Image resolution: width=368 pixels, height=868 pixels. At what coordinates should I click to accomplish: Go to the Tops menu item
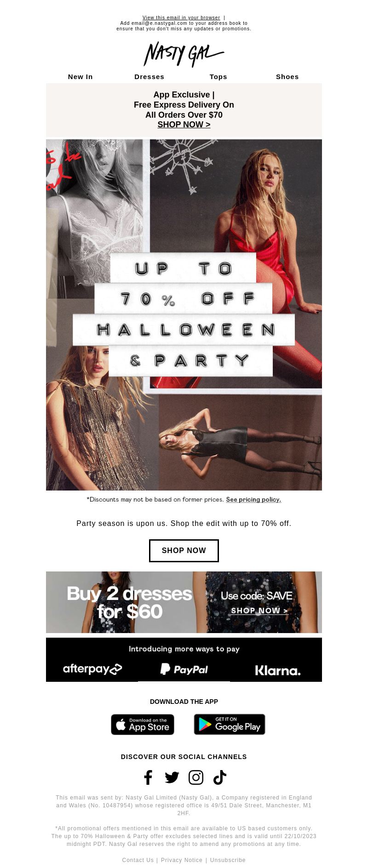coord(218,77)
